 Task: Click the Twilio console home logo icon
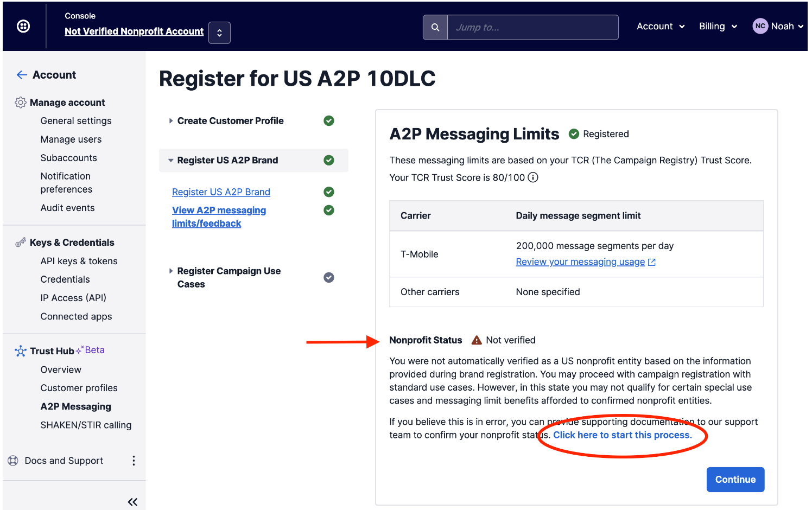pyautogui.click(x=23, y=26)
